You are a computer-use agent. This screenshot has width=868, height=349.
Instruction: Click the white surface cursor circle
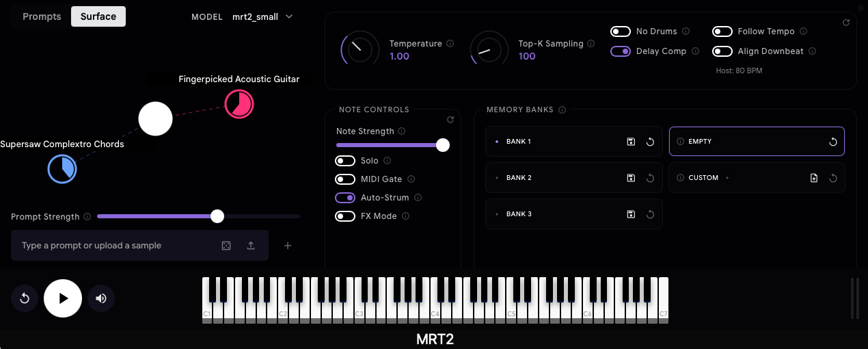[x=156, y=118]
